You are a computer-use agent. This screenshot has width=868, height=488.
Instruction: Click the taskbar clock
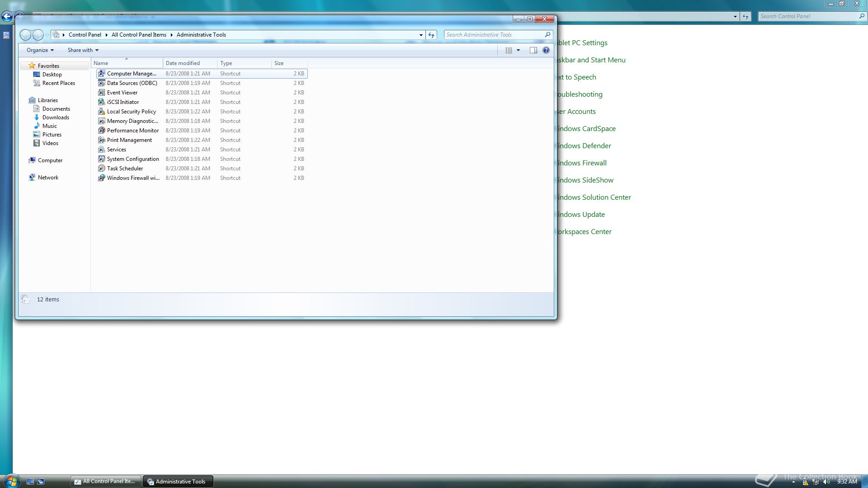pyautogui.click(x=847, y=482)
